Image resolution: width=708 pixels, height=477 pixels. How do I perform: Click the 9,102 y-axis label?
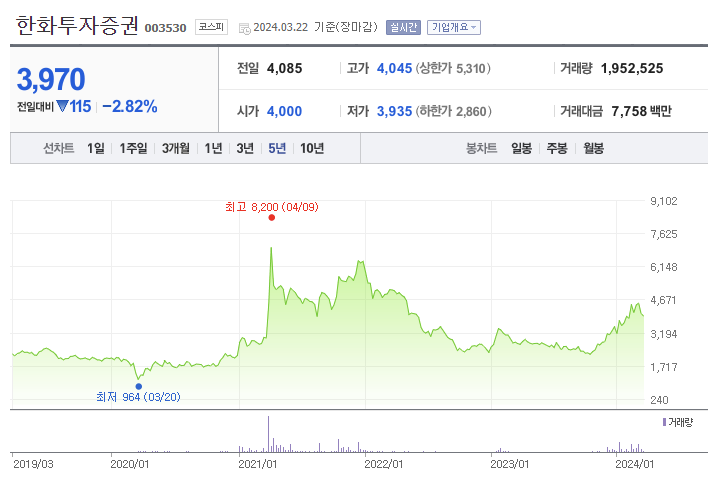(664, 201)
